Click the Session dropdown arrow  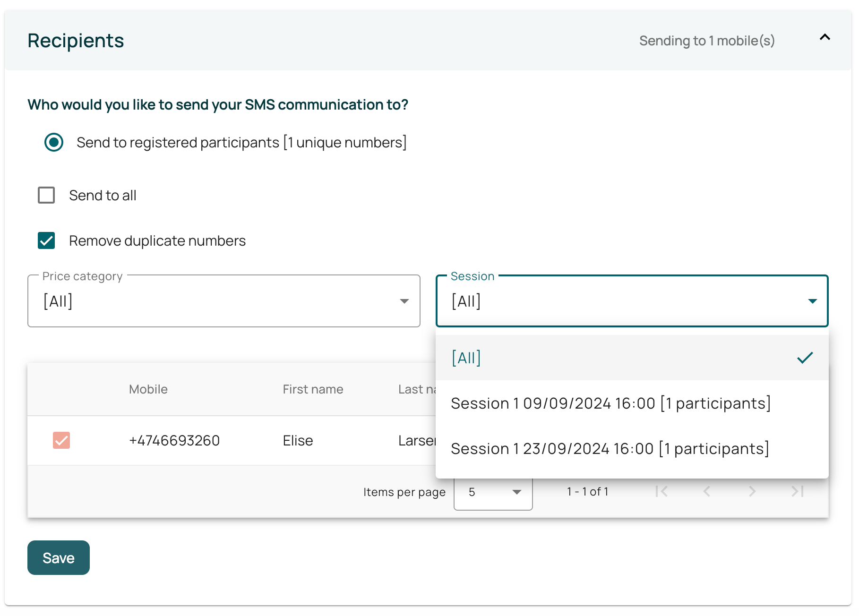812,301
